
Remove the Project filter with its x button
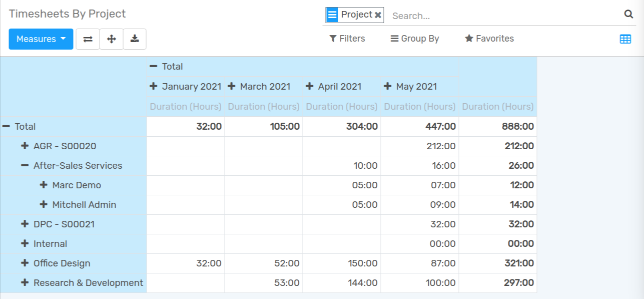point(379,15)
